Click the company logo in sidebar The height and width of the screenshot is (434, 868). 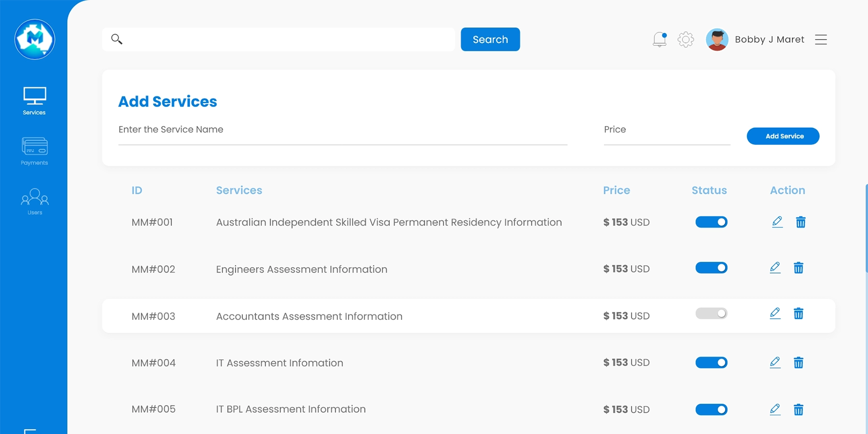coord(35,40)
